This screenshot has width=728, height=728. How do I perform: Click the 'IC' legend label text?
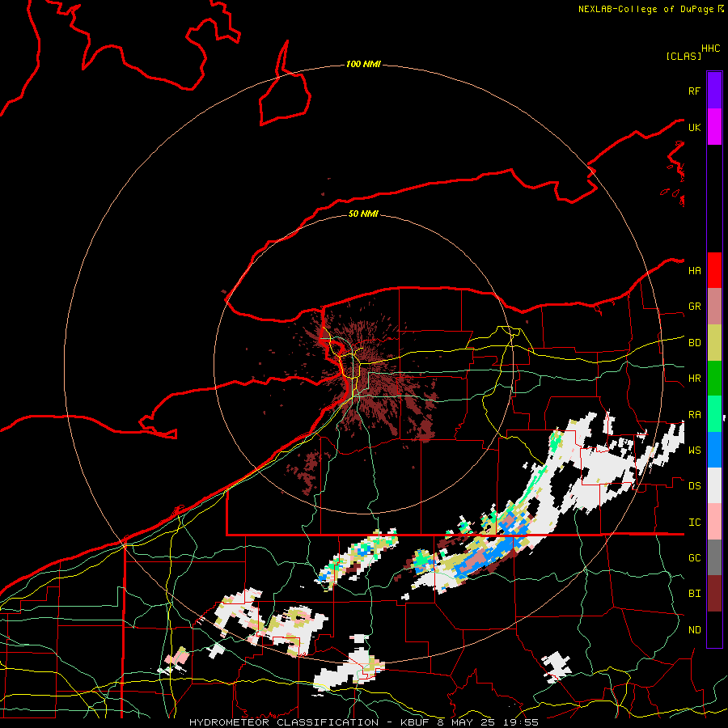(694, 523)
